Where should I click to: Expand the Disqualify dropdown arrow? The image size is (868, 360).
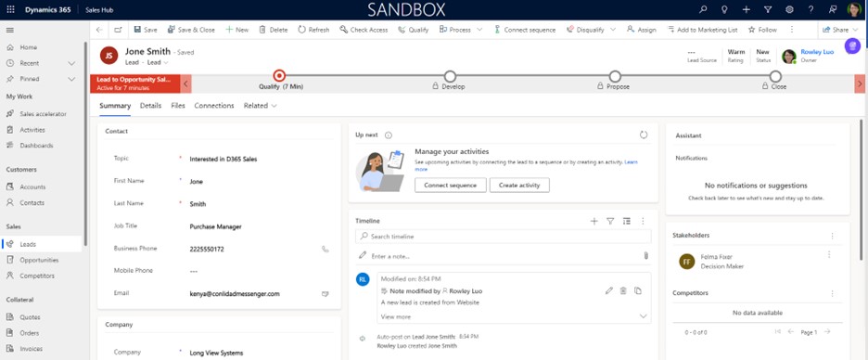point(613,30)
